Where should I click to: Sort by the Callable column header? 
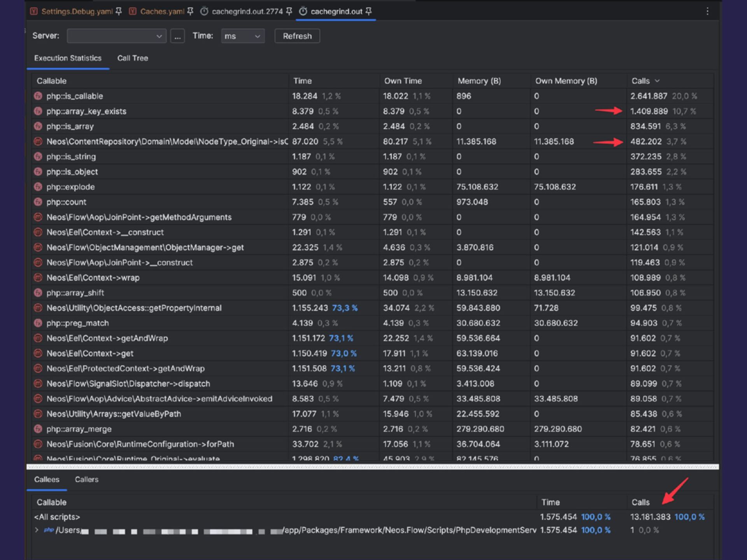pyautogui.click(x=51, y=81)
